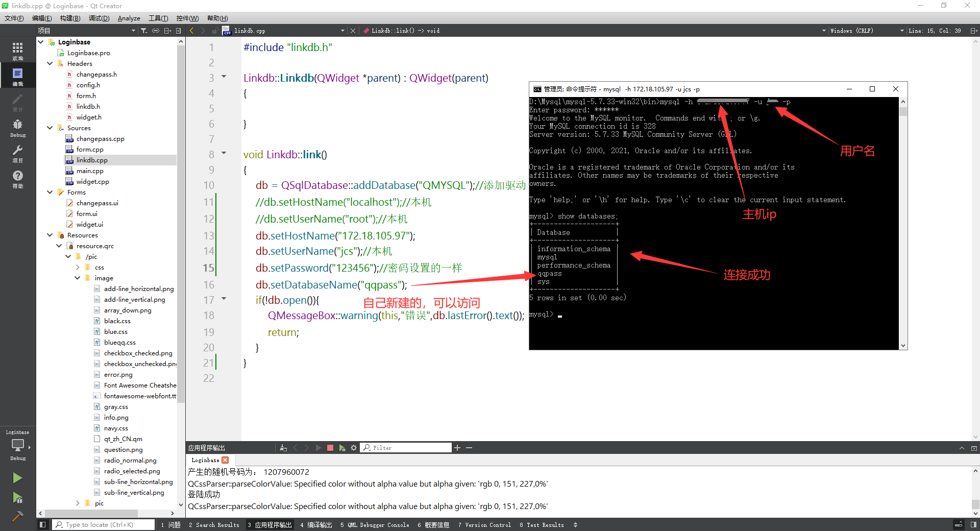Stop the running application red square

(330, 448)
